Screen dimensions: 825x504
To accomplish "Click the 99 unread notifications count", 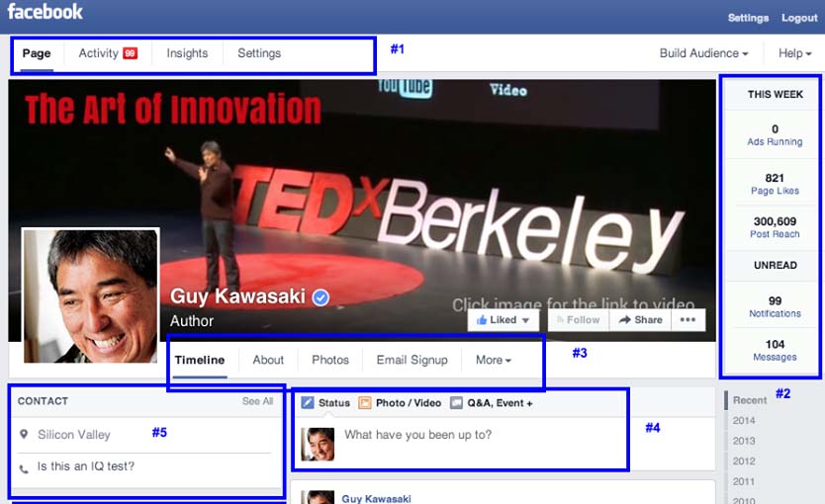I will 775,300.
